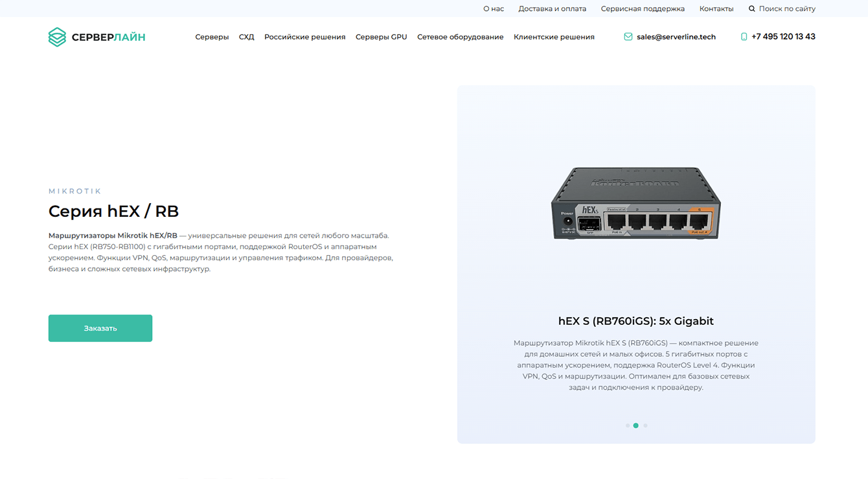Select the first carousel dot
This screenshot has height=479, width=868.
pos(627,425)
